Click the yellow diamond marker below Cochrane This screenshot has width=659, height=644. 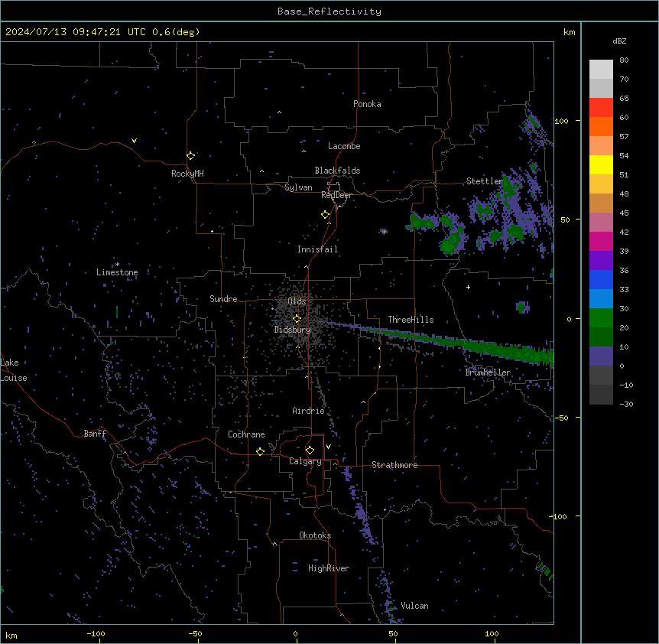coord(260,451)
